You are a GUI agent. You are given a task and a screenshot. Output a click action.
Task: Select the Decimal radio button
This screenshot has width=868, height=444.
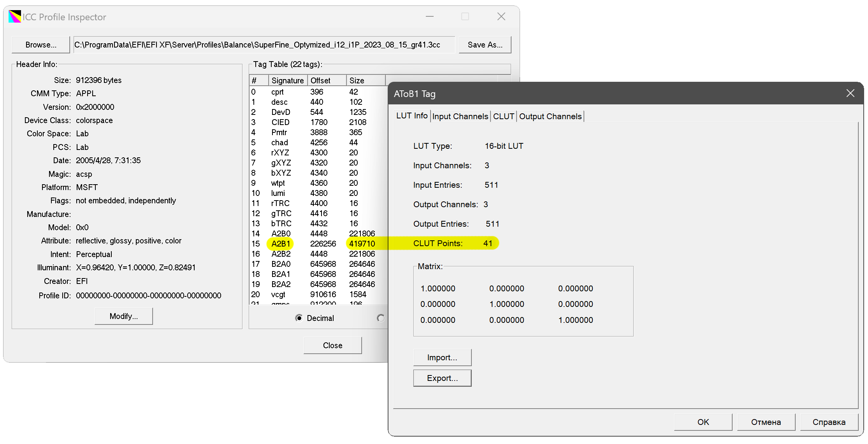tap(299, 318)
